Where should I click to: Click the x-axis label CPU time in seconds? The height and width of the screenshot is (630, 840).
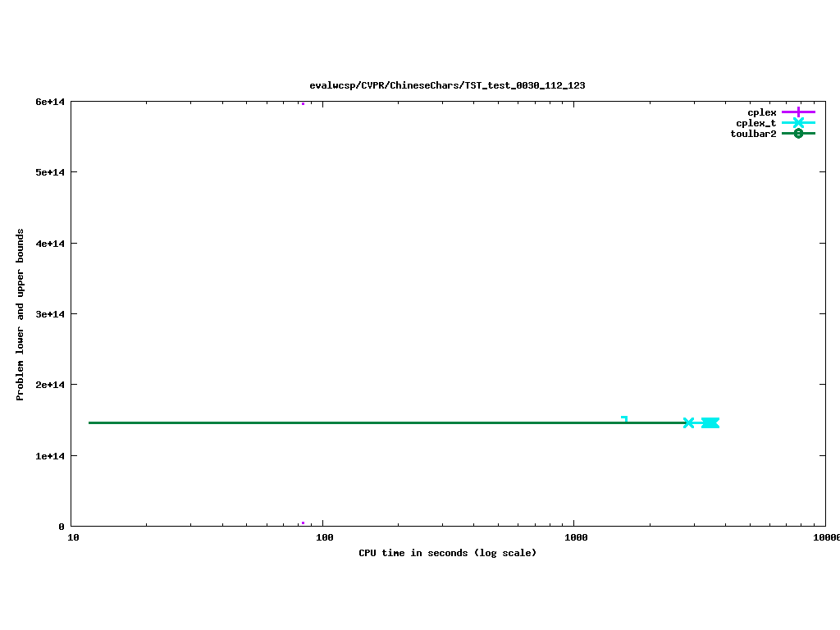tap(447, 553)
